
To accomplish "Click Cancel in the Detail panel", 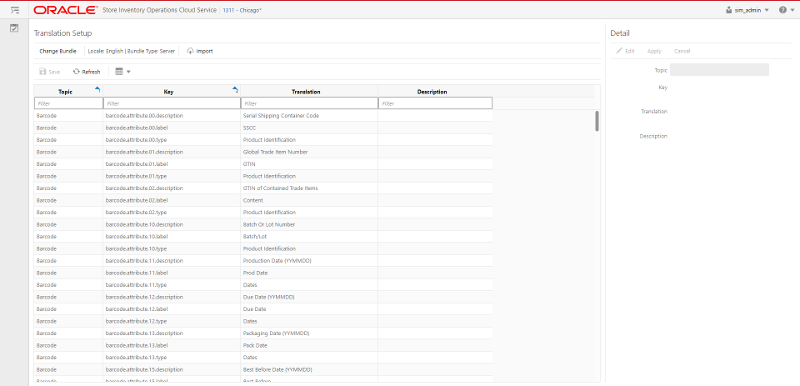I will pos(682,51).
